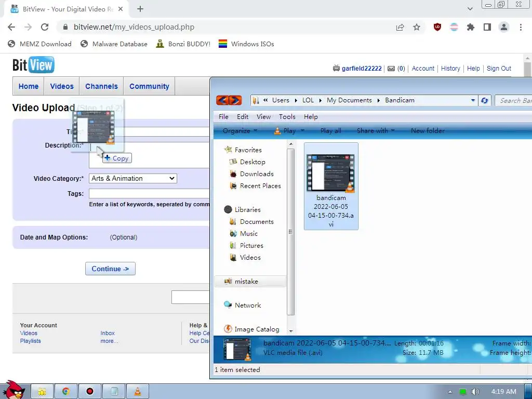Open Explorer's Help menu
Image resolution: width=532 pixels, height=399 pixels.
(311, 117)
